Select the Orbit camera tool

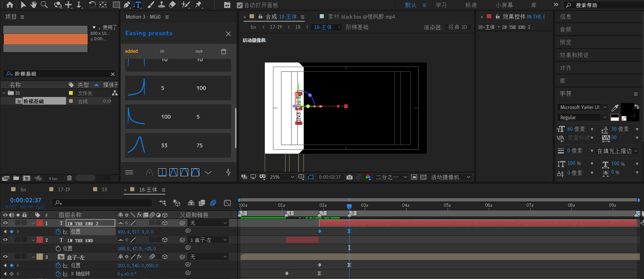pos(58,5)
